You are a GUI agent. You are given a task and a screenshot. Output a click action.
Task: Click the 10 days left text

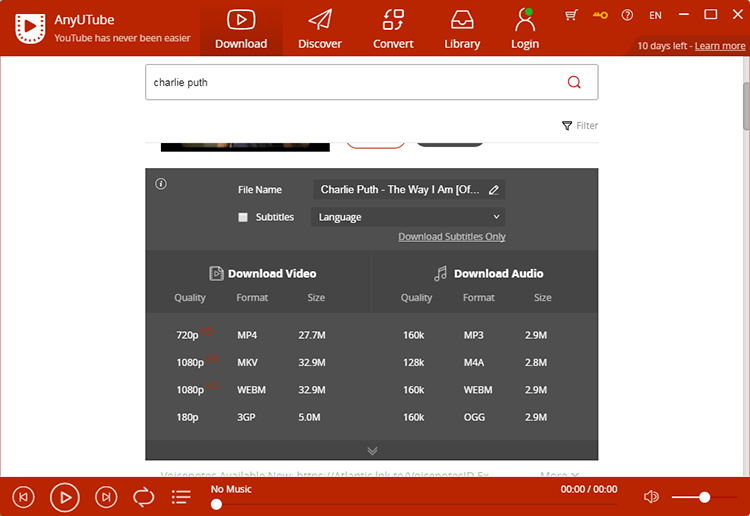[662, 46]
